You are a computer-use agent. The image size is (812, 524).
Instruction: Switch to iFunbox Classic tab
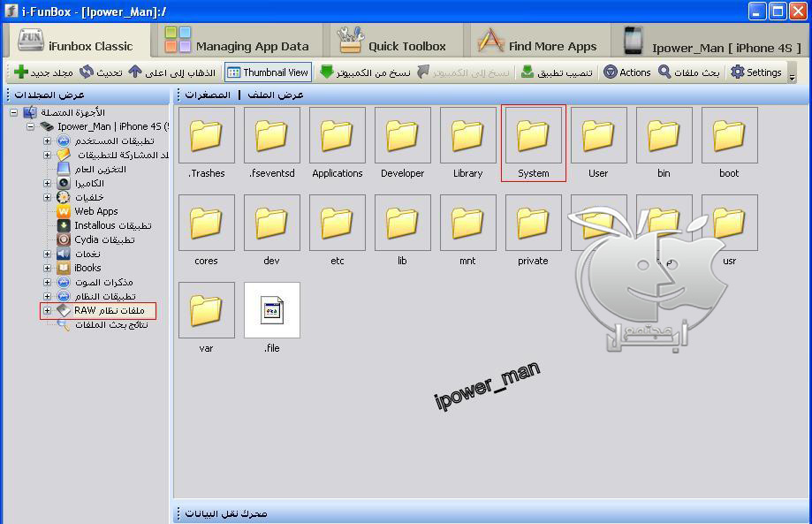coord(77,42)
